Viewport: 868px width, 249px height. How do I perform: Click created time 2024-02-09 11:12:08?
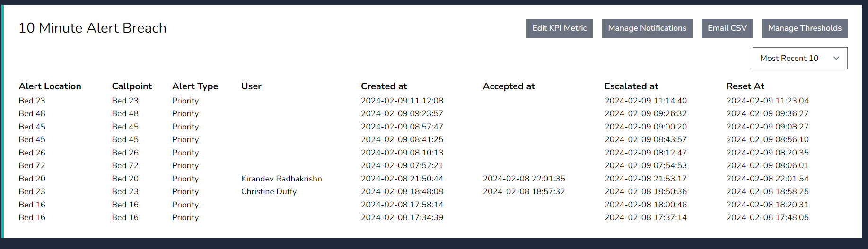[402, 101]
